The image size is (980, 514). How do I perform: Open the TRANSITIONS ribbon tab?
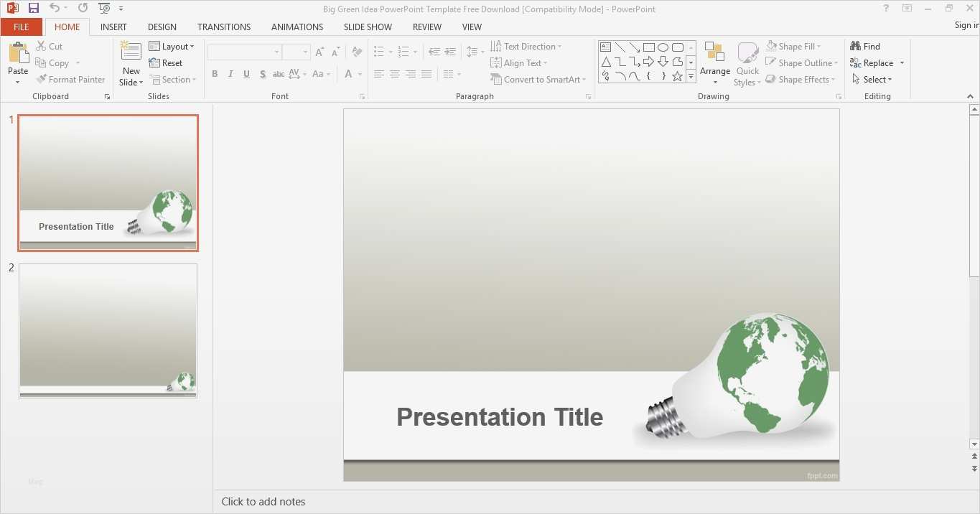coord(223,27)
